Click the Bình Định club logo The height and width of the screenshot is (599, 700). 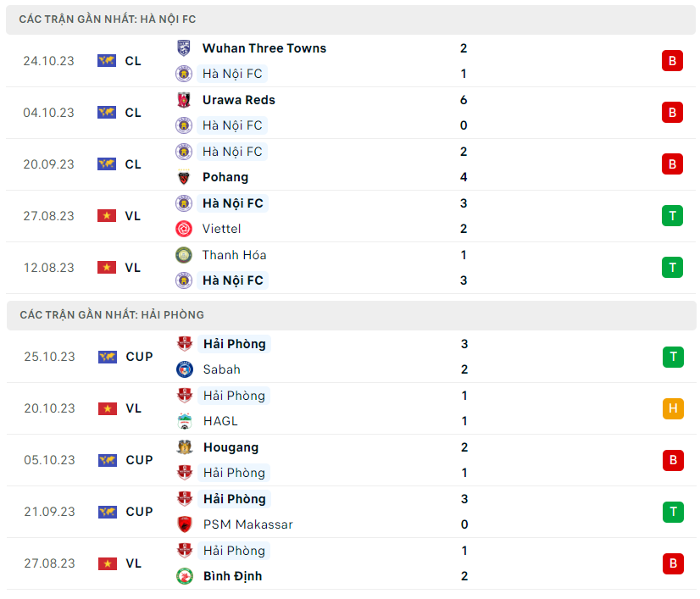[x=185, y=576]
